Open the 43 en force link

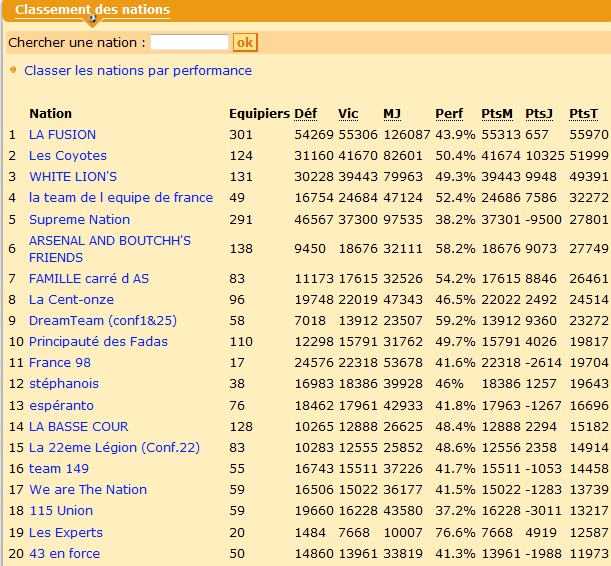[65, 554]
